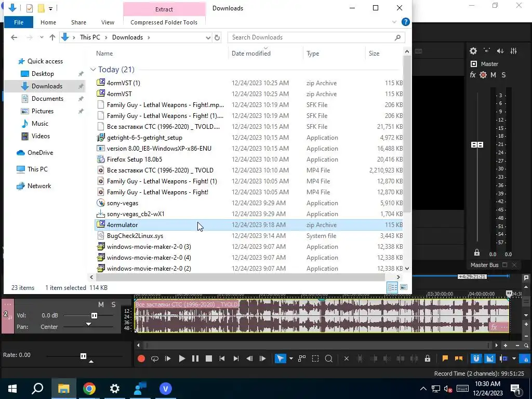The height and width of the screenshot is (399, 532).
Task: Click Master automation settings red gear
Action: pyautogui.click(x=483, y=75)
